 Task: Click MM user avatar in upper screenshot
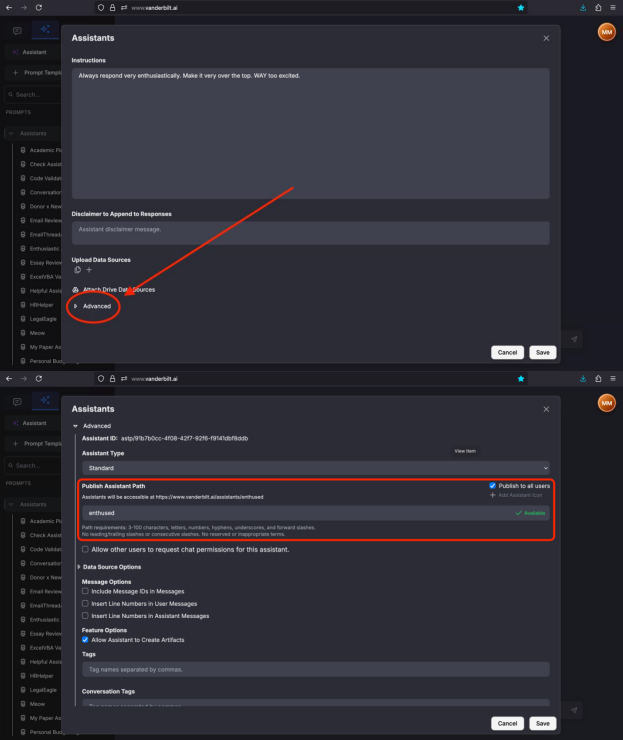607,32
